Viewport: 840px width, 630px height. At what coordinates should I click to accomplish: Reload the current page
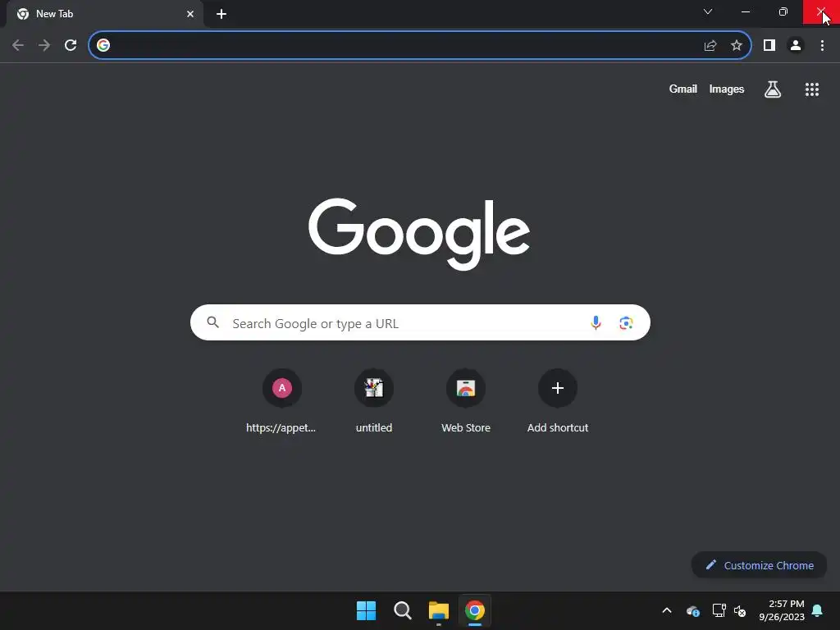pos(71,45)
